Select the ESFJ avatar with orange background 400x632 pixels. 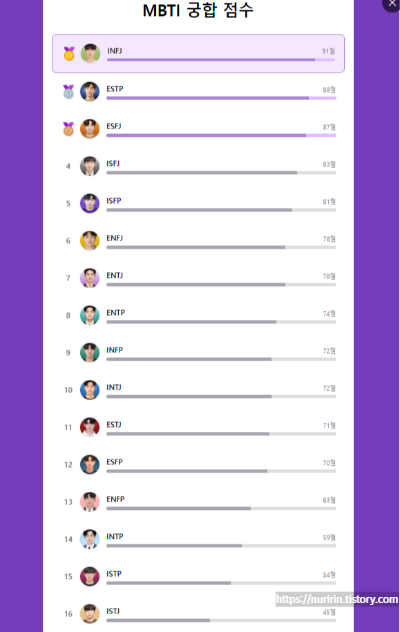[x=90, y=129]
